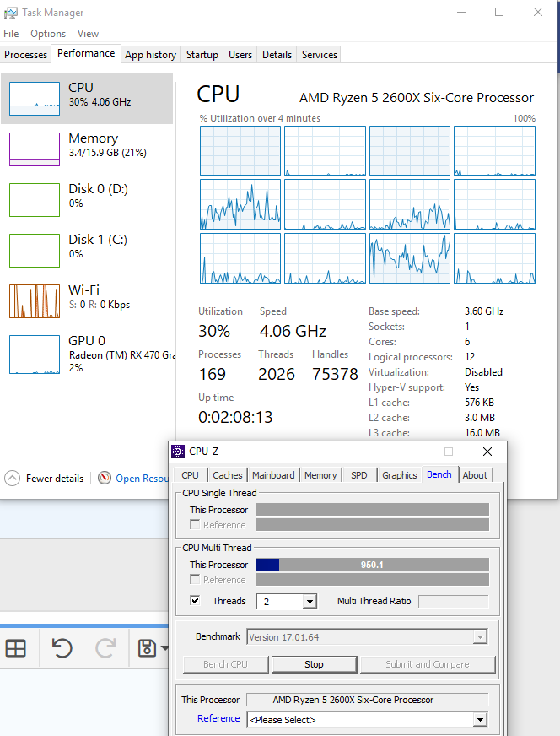Open the Mainboard tab in CPU-Z
The height and width of the screenshot is (736, 560).
pyautogui.click(x=273, y=475)
